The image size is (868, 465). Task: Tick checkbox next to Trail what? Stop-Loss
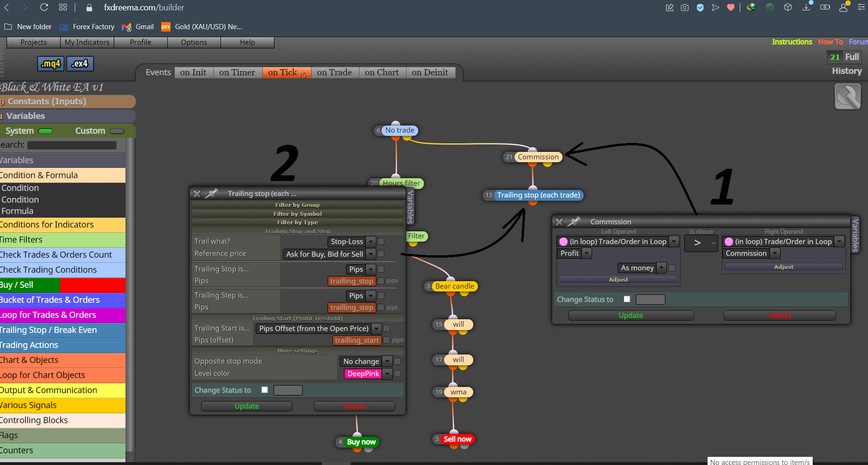[x=381, y=241]
